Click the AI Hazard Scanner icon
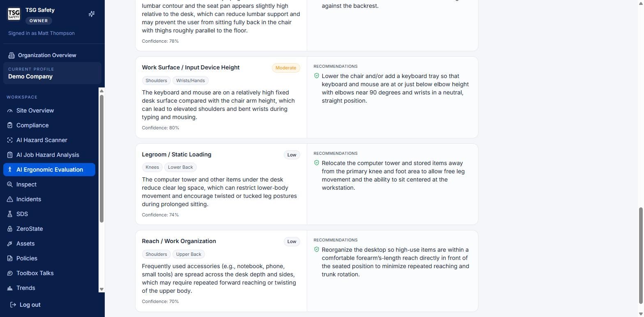This screenshot has width=644, height=317. pos(10,140)
